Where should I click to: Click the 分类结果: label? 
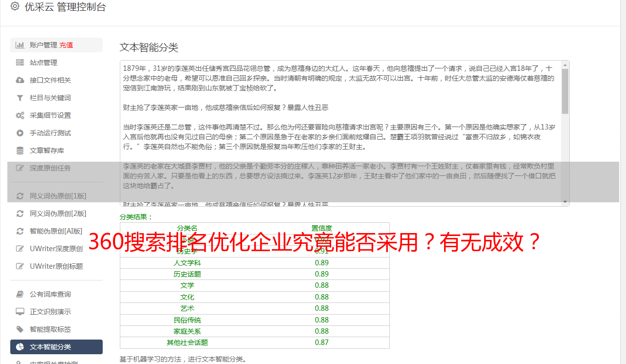136,217
